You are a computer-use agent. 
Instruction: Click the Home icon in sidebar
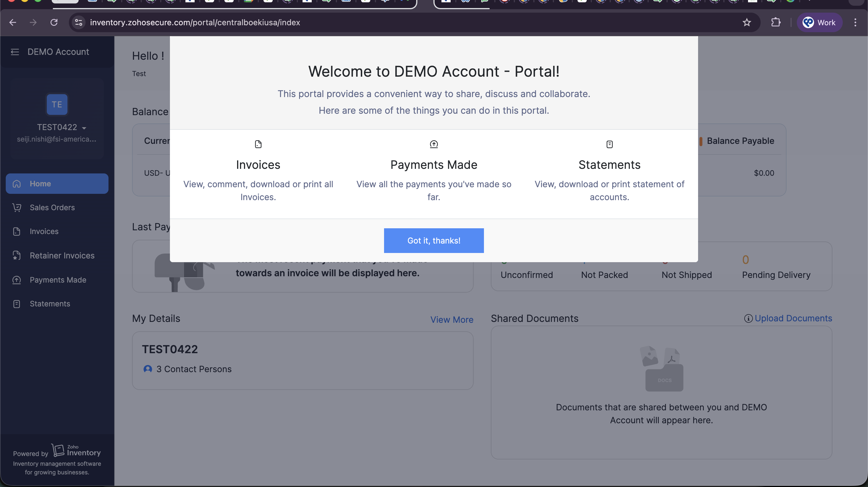click(x=17, y=184)
